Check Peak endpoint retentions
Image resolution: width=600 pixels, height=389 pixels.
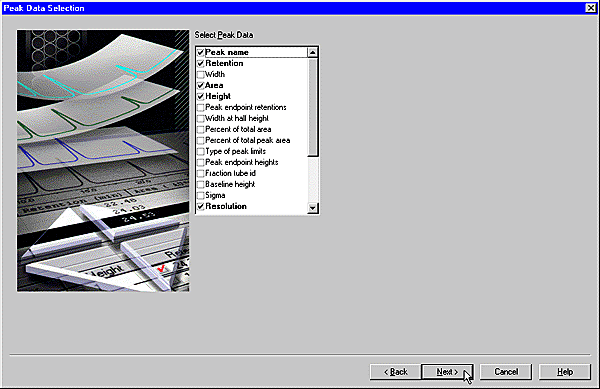[x=201, y=107]
